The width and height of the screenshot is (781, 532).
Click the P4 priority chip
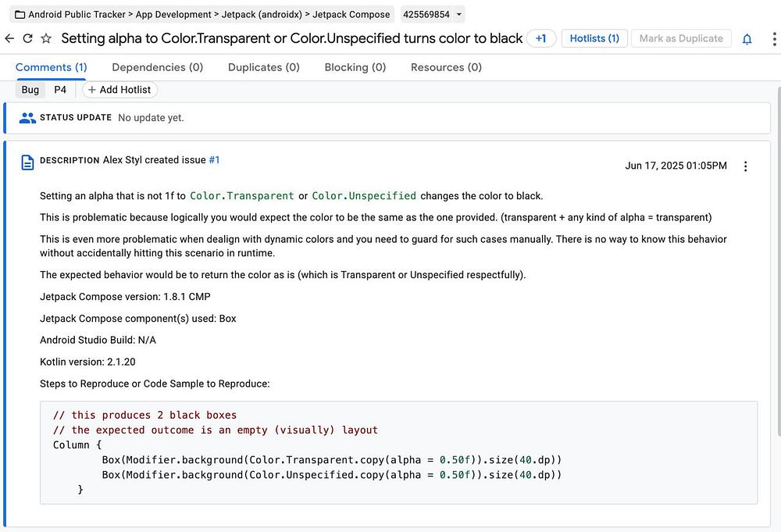(60, 90)
